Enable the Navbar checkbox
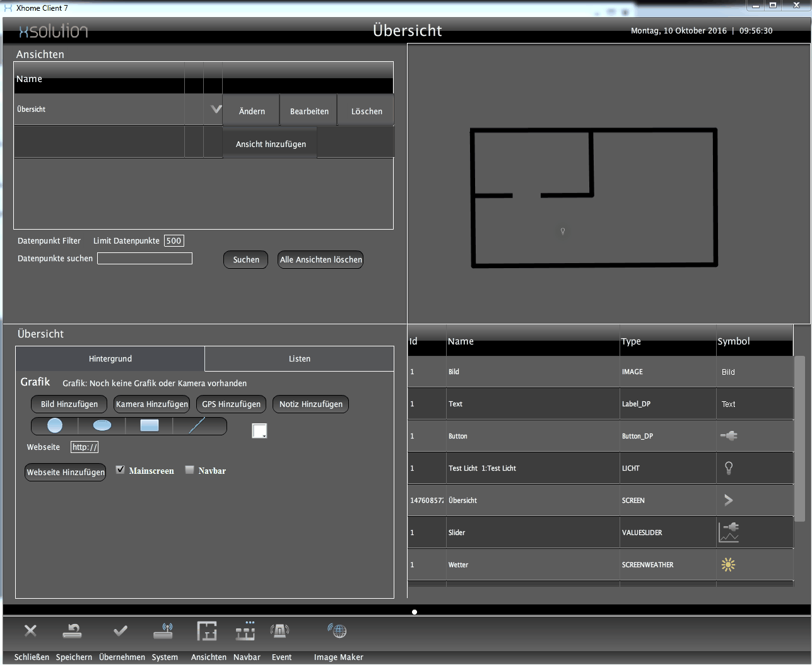 click(189, 469)
